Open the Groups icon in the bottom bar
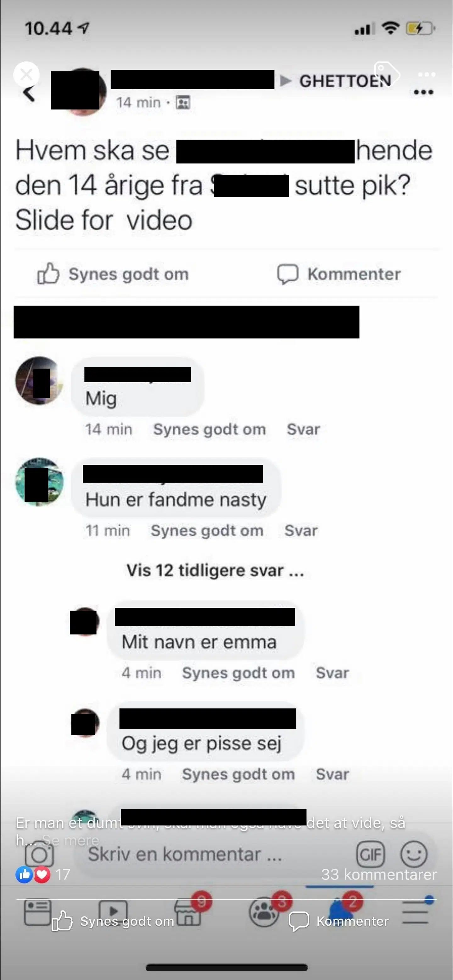The width and height of the screenshot is (453, 980). click(x=263, y=912)
